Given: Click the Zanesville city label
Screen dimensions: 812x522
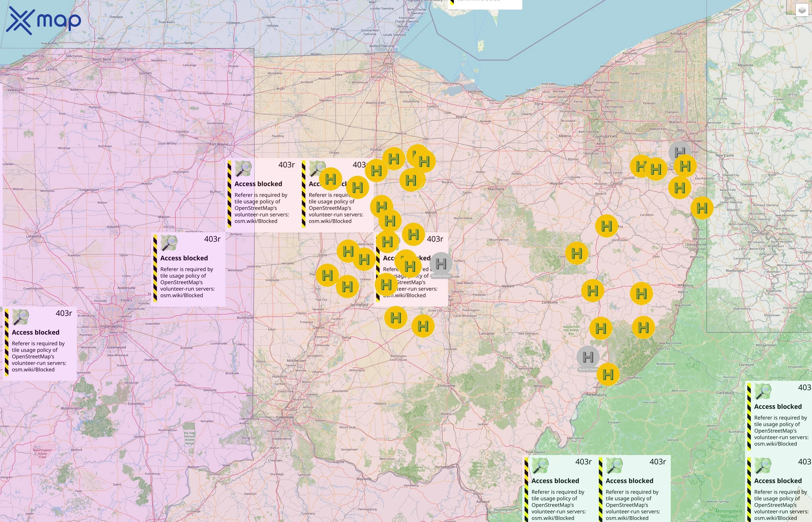Looking at the screenshot, I should coord(550,302).
